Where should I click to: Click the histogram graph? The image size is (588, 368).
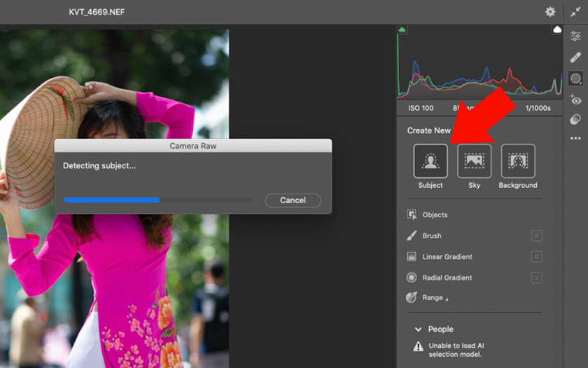click(479, 62)
